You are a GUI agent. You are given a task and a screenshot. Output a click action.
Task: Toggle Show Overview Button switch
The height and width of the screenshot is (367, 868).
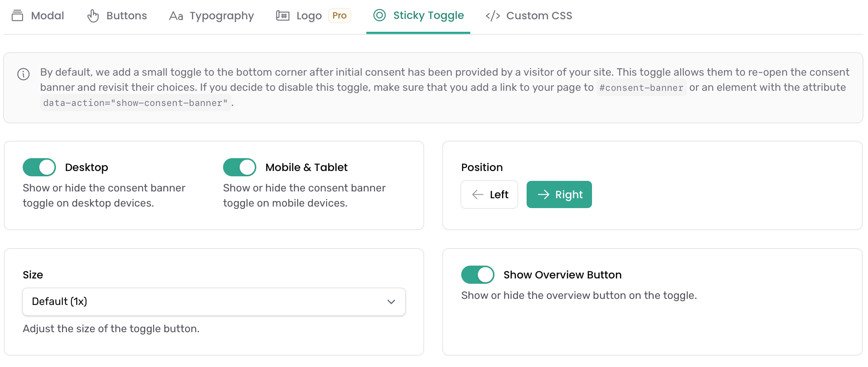(478, 275)
